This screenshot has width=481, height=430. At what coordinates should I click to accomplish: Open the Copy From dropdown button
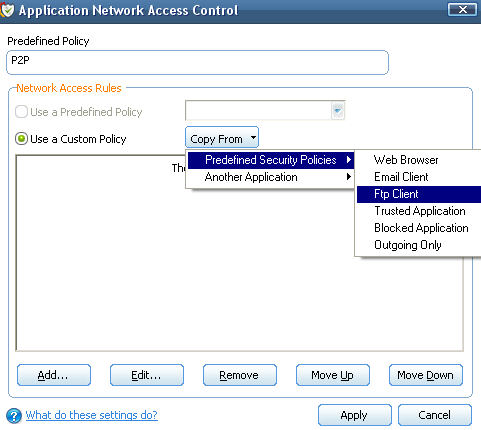tap(222, 137)
